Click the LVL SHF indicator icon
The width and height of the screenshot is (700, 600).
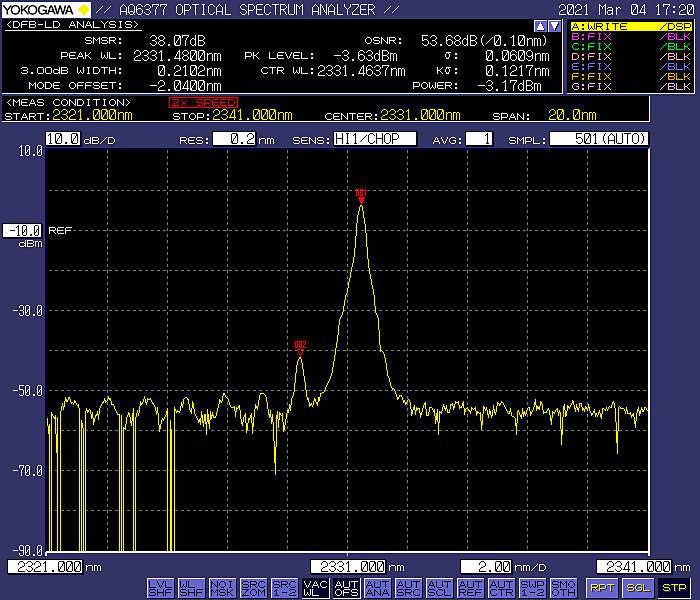160,587
